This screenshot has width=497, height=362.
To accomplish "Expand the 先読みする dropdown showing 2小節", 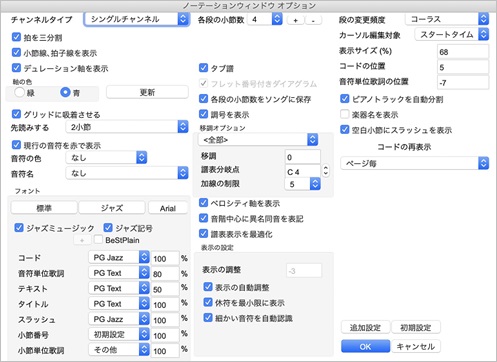I will click(127, 127).
